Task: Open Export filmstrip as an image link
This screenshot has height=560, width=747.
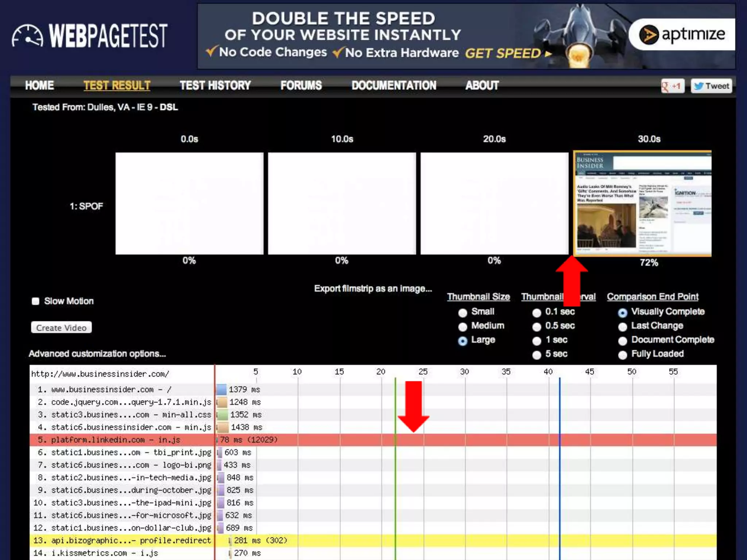Action: [373, 289]
